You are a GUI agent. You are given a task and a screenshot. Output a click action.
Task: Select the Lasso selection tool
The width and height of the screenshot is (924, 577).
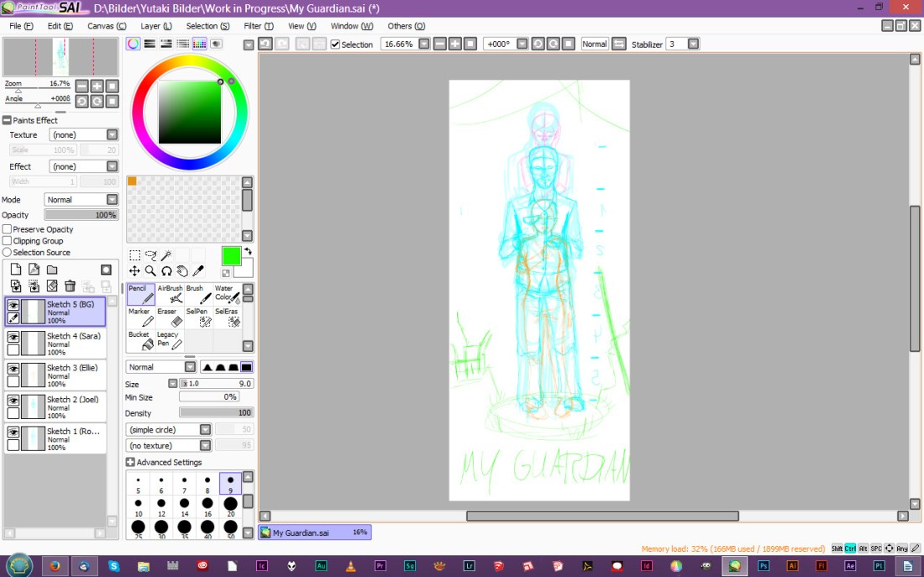(150, 255)
